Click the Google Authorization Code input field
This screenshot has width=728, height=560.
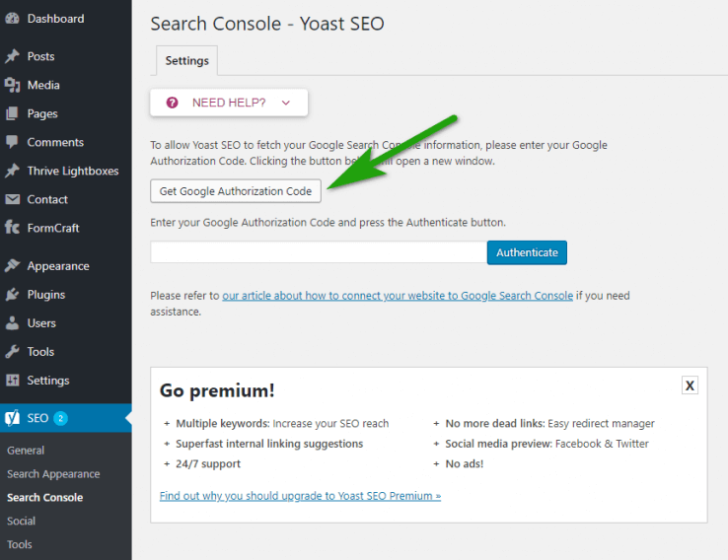[x=319, y=252]
